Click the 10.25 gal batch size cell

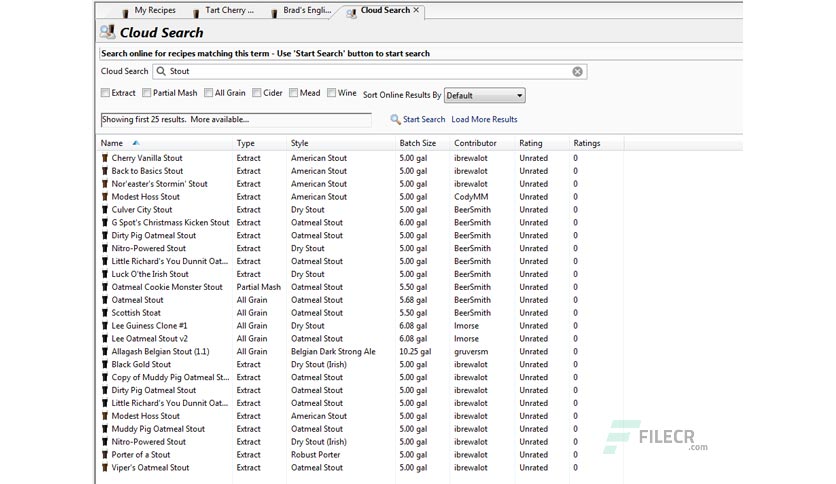pos(415,352)
